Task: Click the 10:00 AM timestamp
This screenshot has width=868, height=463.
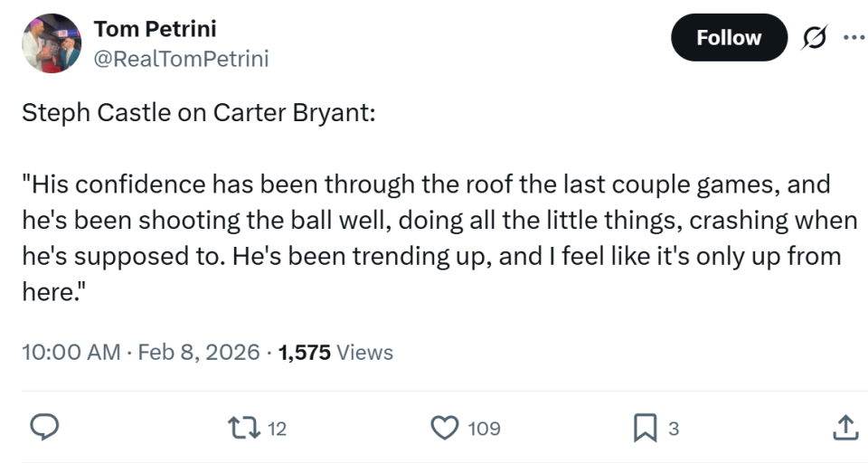Action: [71, 352]
